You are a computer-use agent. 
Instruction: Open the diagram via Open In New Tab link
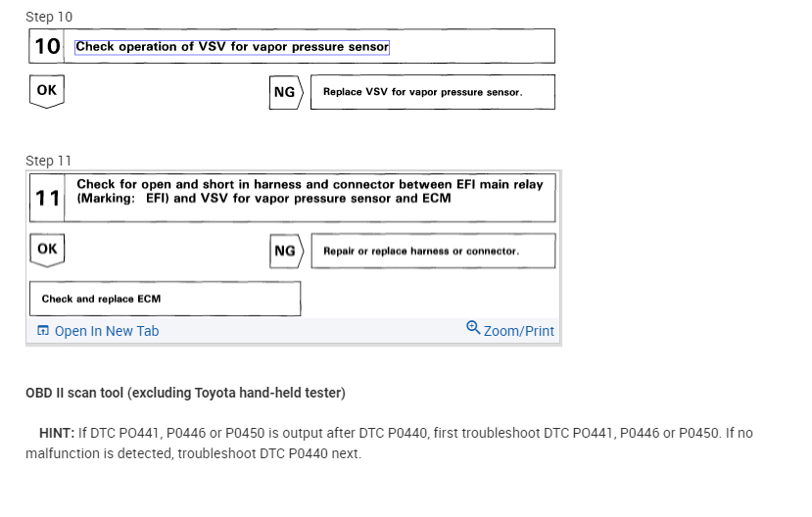click(x=106, y=331)
